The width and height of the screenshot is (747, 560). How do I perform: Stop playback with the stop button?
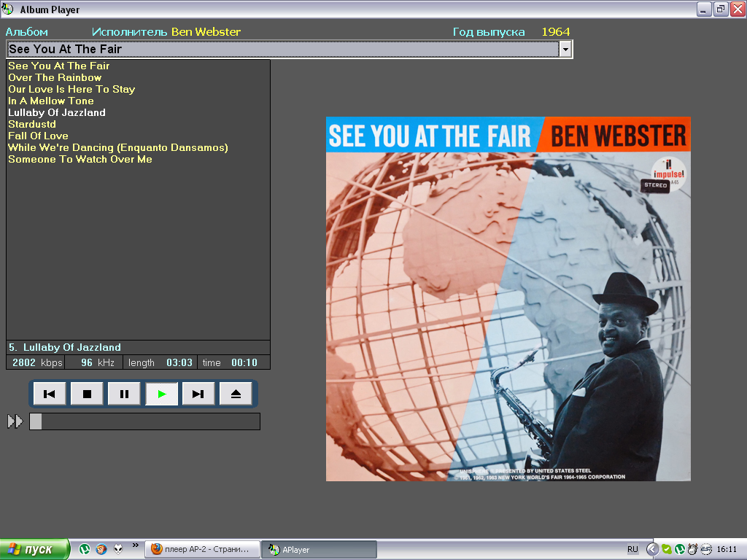(87, 394)
